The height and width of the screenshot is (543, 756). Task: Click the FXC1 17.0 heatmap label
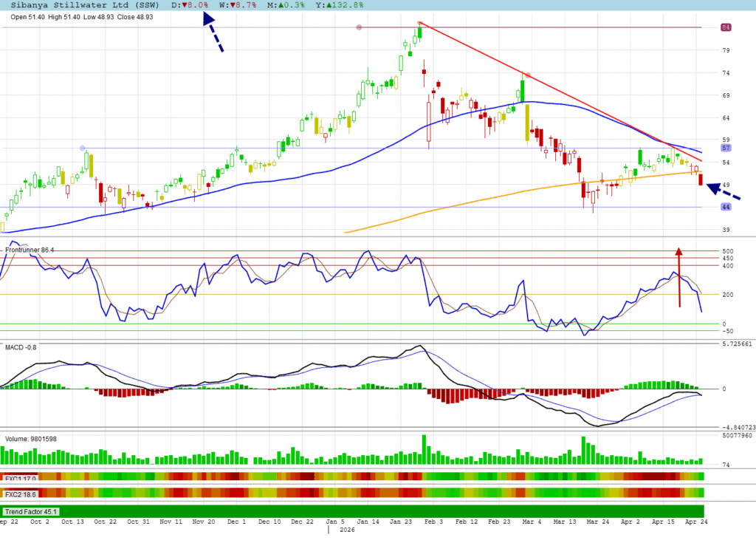click(x=20, y=477)
